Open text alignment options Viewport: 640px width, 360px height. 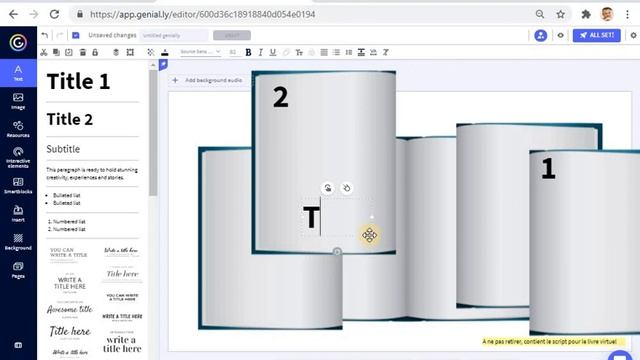pos(324,52)
